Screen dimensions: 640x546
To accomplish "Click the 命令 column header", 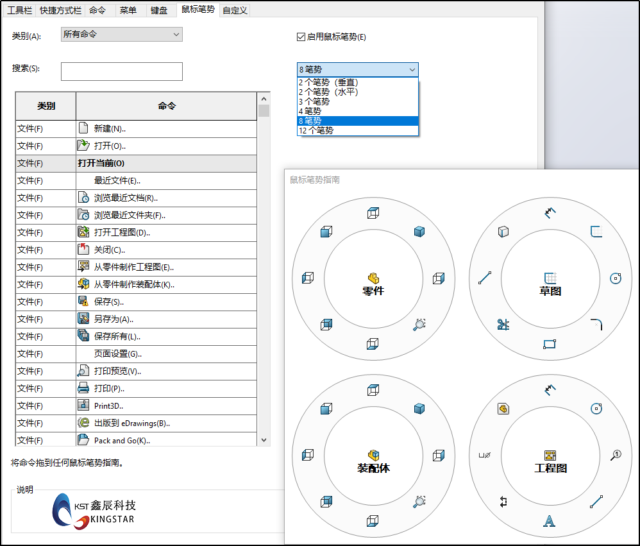I will [167, 106].
